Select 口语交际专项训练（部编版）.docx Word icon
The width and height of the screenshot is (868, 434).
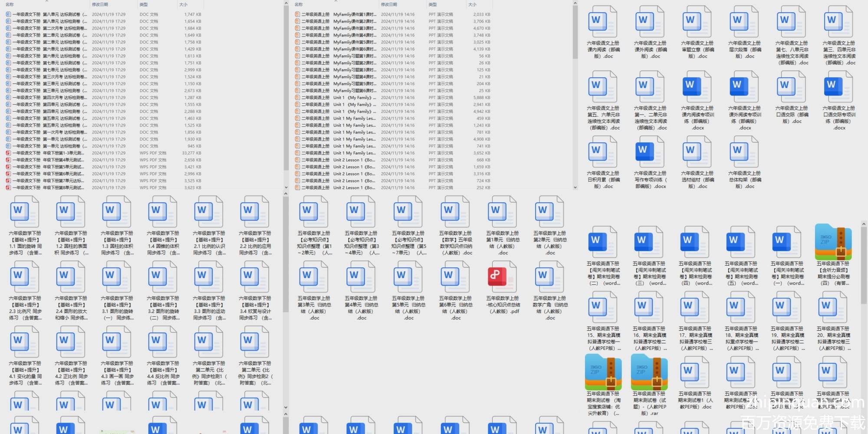coord(838,87)
